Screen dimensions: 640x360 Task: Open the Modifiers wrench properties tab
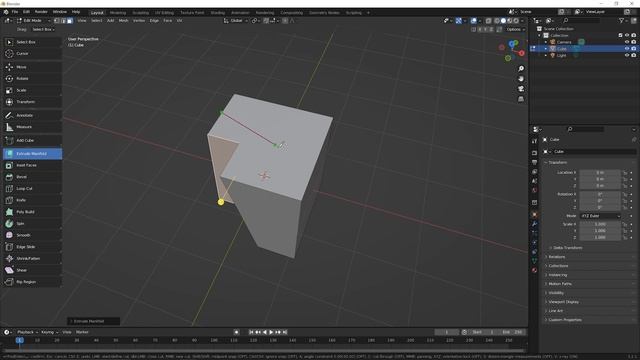534,224
